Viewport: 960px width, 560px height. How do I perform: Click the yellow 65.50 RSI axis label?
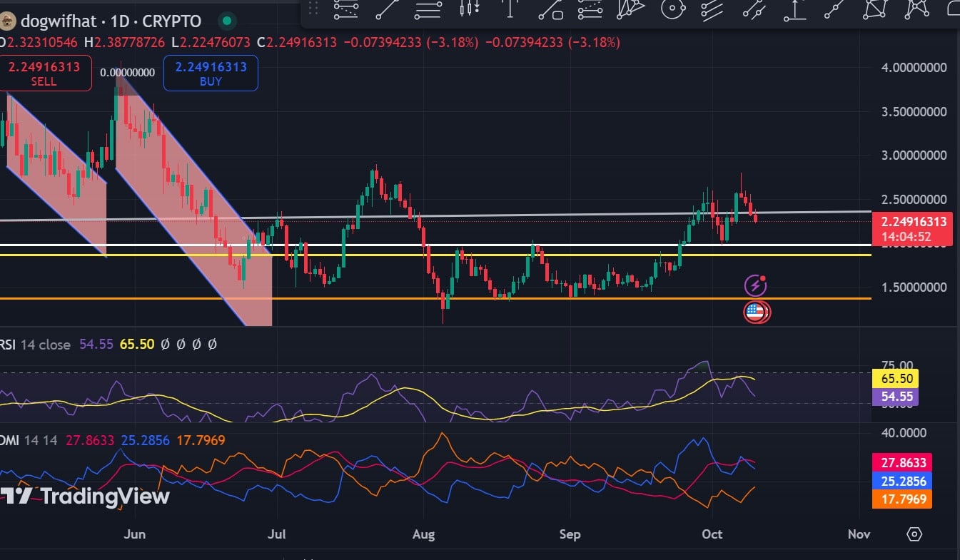[x=895, y=379]
